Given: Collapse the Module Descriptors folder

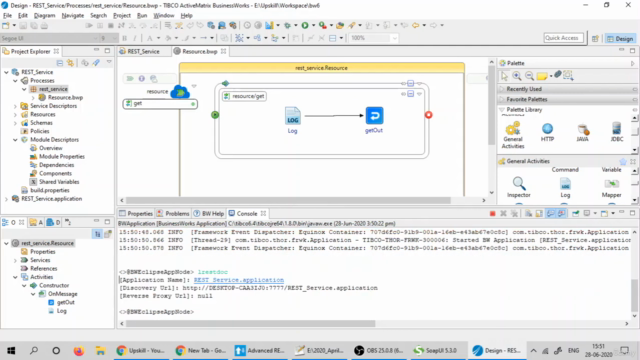Looking at the screenshot, I should pos(15,140).
